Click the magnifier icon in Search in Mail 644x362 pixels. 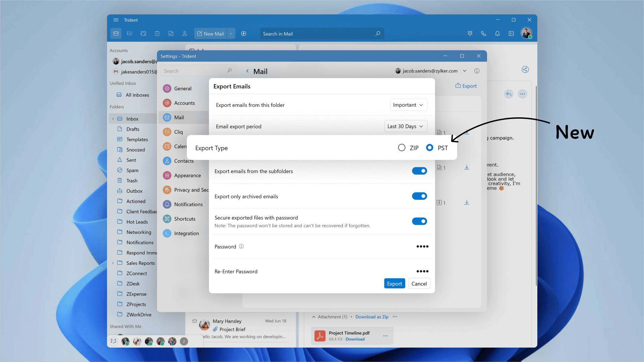(x=378, y=34)
